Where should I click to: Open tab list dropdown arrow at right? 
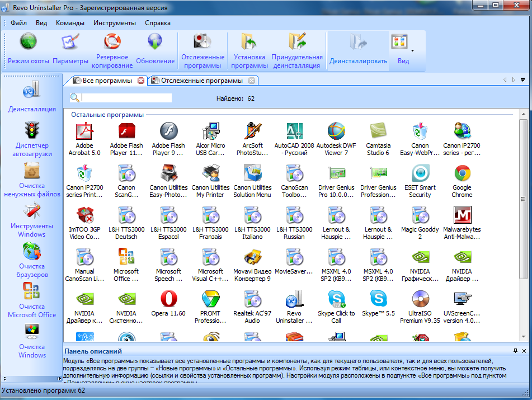(523, 80)
